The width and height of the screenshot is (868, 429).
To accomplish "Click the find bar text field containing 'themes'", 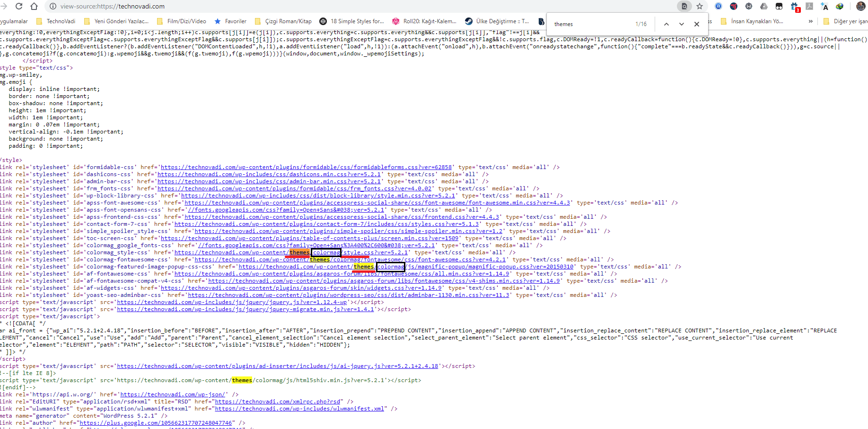I will [591, 24].
